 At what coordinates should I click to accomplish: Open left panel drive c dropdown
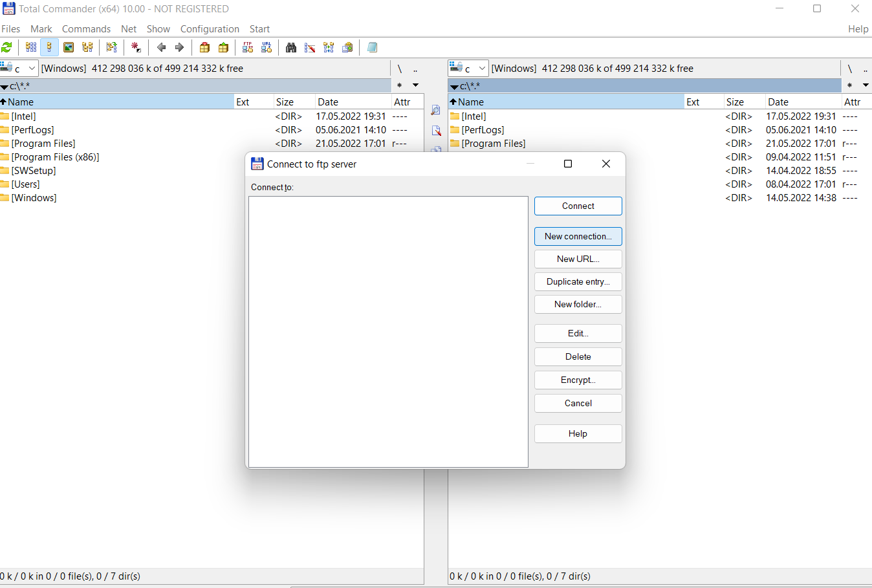pyautogui.click(x=19, y=68)
